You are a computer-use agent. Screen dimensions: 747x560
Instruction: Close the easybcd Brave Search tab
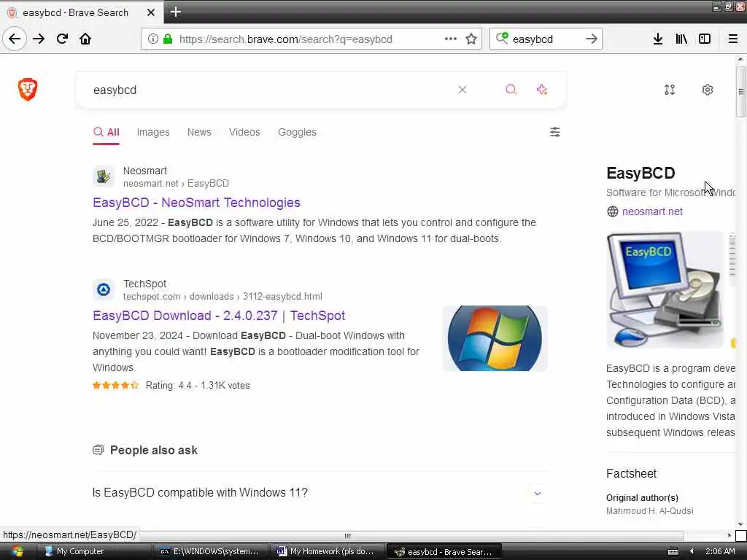pyautogui.click(x=151, y=12)
